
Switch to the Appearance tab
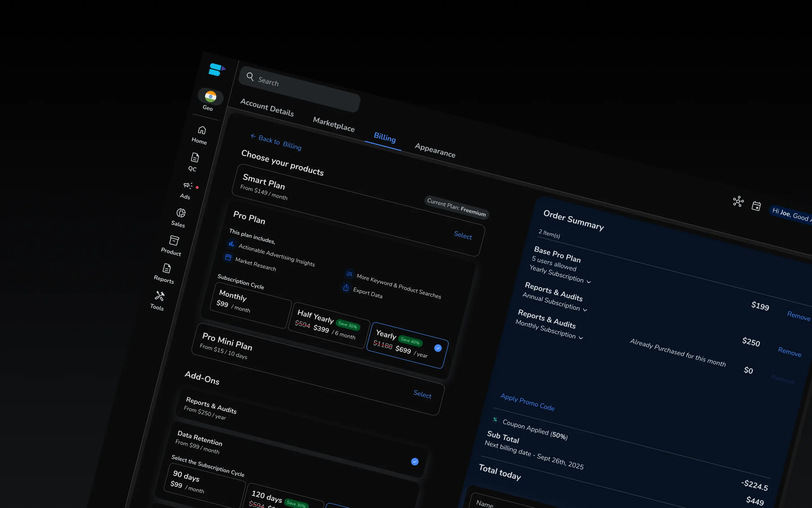click(x=435, y=150)
